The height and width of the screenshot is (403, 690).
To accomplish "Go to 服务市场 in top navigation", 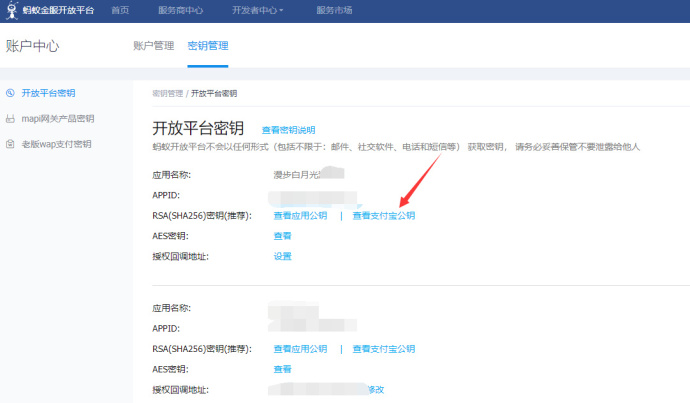I will [334, 10].
